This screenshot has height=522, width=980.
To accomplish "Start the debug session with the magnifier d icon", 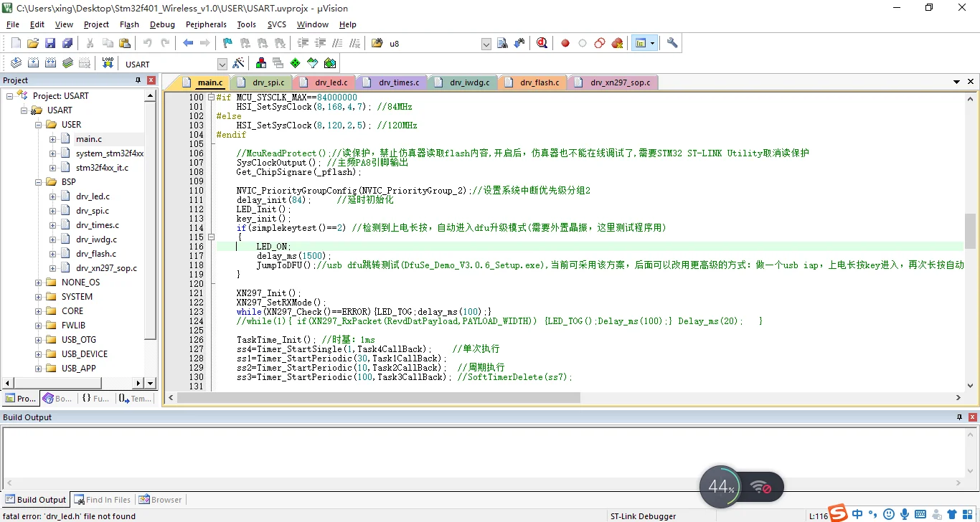I will tap(542, 43).
